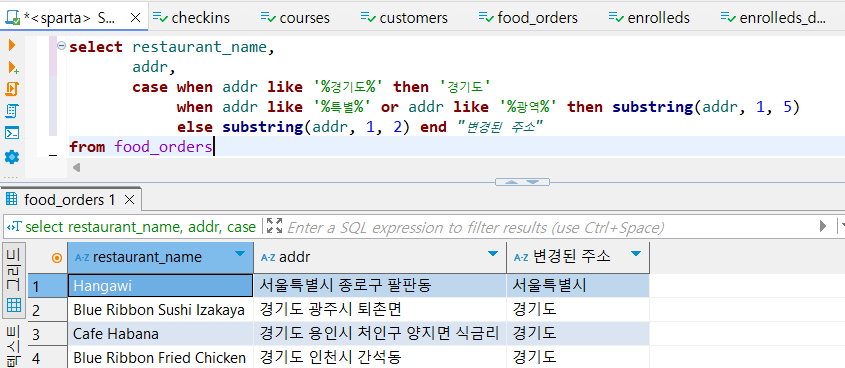Open the enrolleds tab

[x=649, y=18]
